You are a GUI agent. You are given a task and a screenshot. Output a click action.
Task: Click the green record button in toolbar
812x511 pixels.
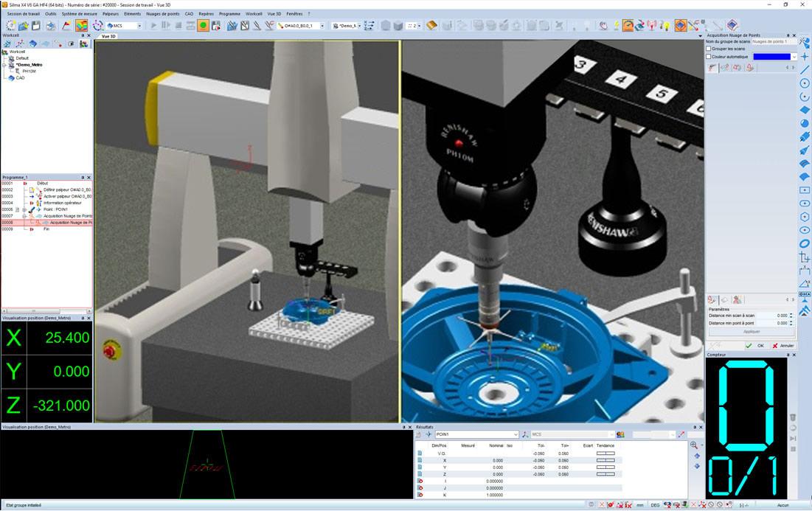click(203, 26)
